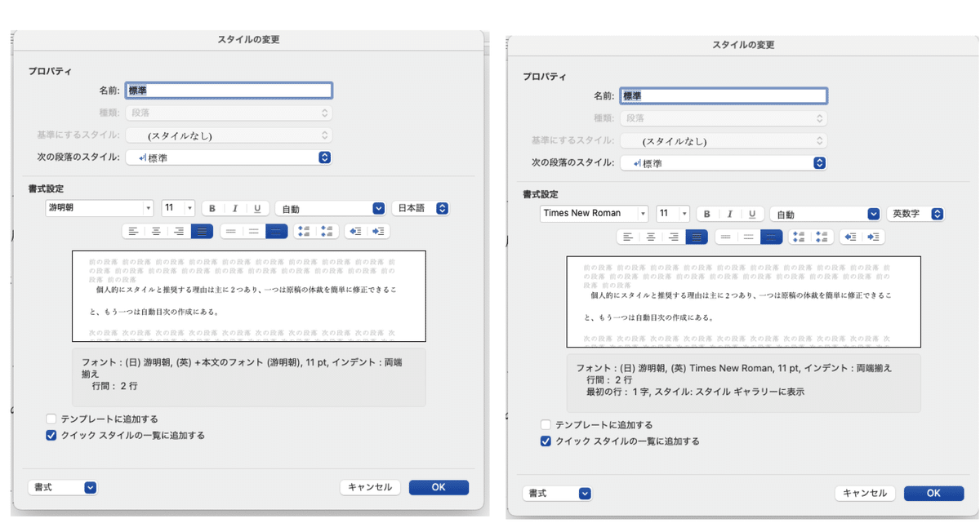Align text left in the Times New Roman dialog
This screenshot has height=532, width=980.
click(x=628, y=237)
